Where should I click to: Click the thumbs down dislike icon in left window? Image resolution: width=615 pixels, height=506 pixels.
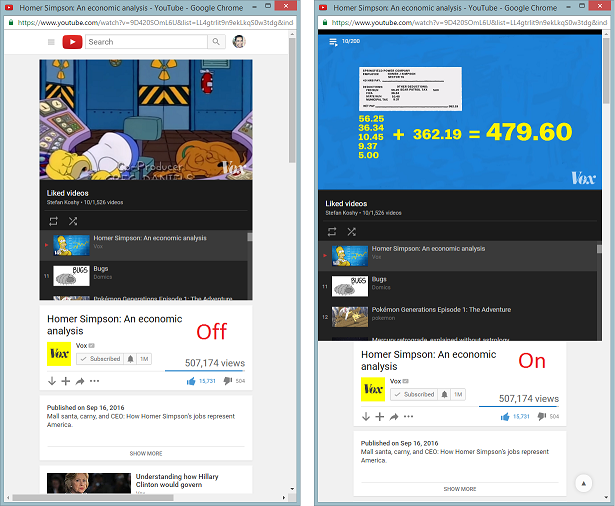228,381
